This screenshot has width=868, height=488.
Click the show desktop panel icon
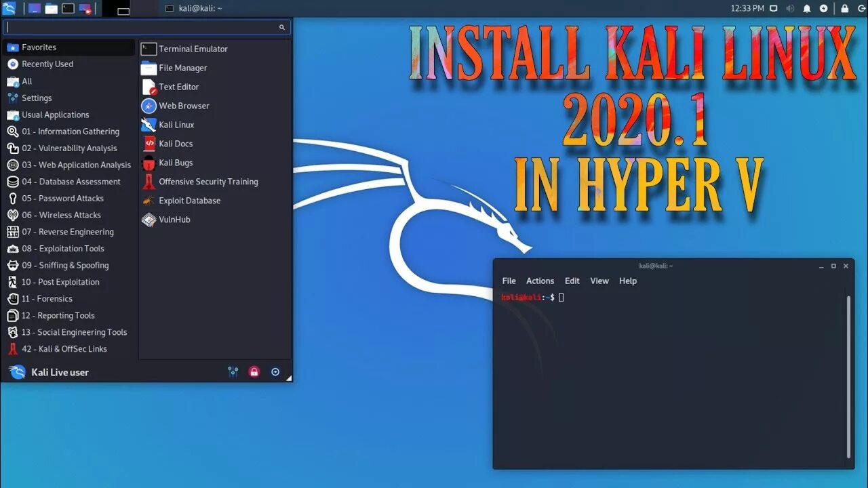click(x=35, y=9)
